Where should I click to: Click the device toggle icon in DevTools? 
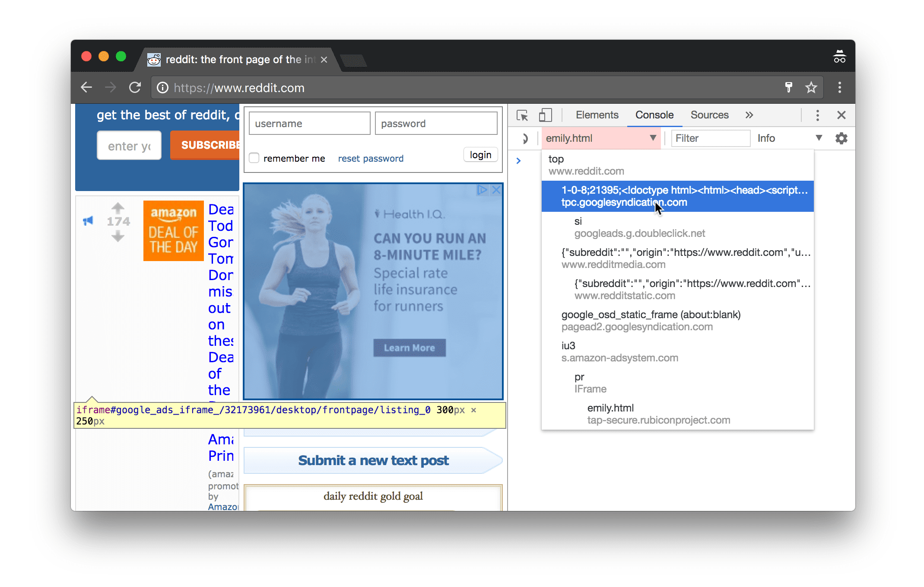[545, 115]
